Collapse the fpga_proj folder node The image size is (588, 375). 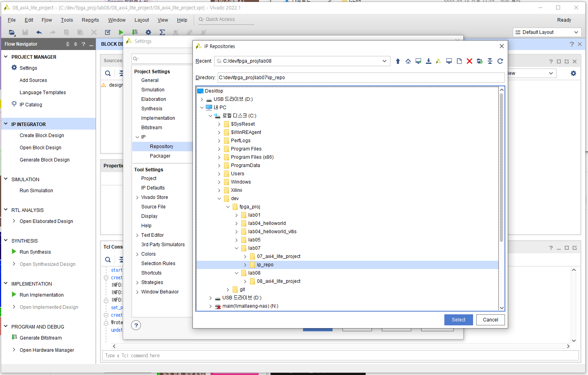228,207
